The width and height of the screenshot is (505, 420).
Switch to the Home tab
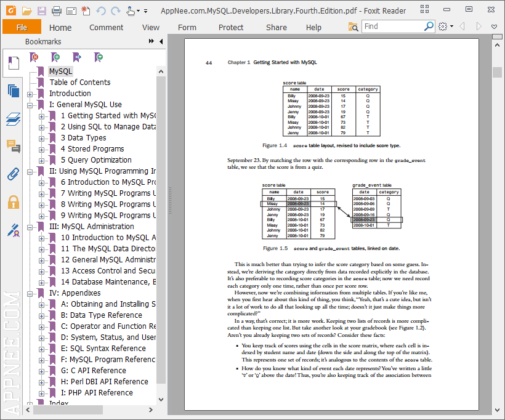[60, 27]
